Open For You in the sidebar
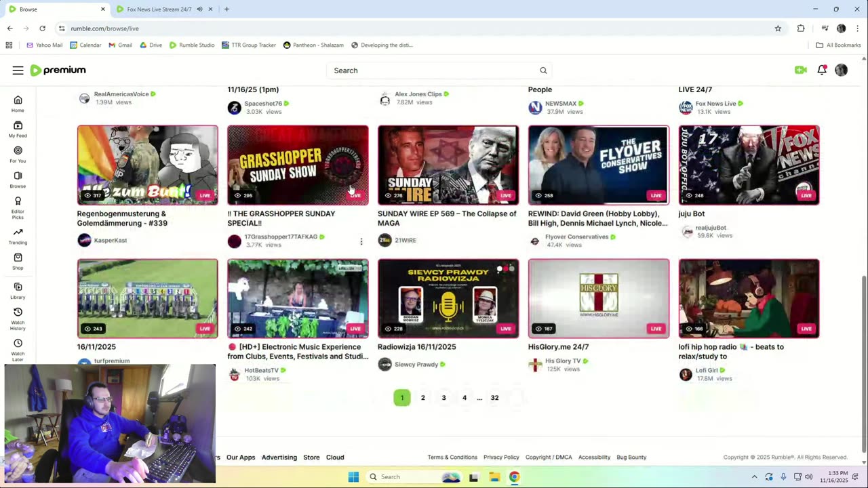 (x=18, y=155)
